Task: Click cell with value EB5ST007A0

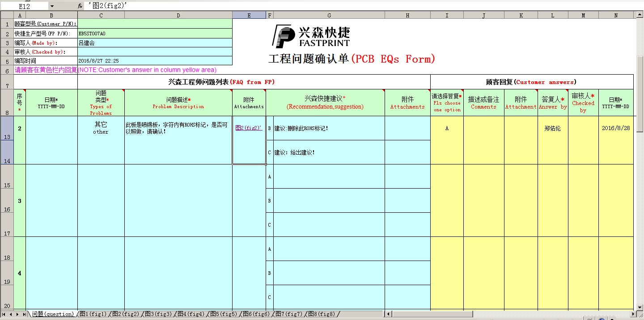Action: click(155, 33)
